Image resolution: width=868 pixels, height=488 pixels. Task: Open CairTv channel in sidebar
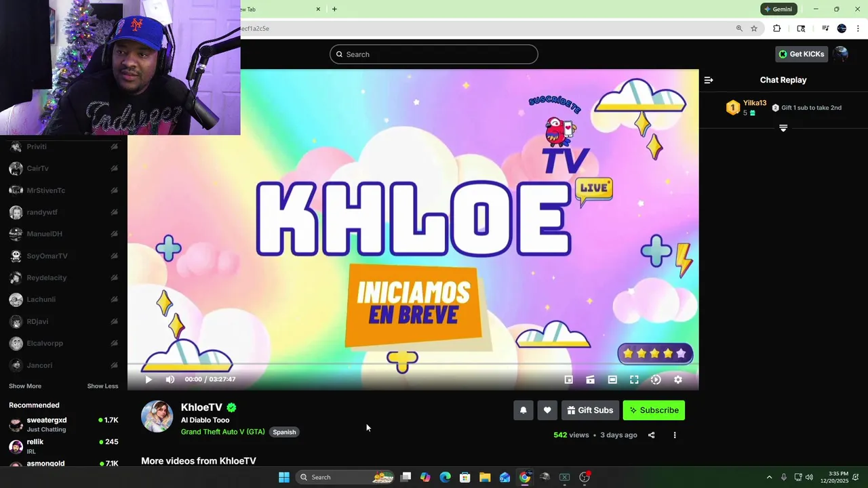click(x=64, y=168)
